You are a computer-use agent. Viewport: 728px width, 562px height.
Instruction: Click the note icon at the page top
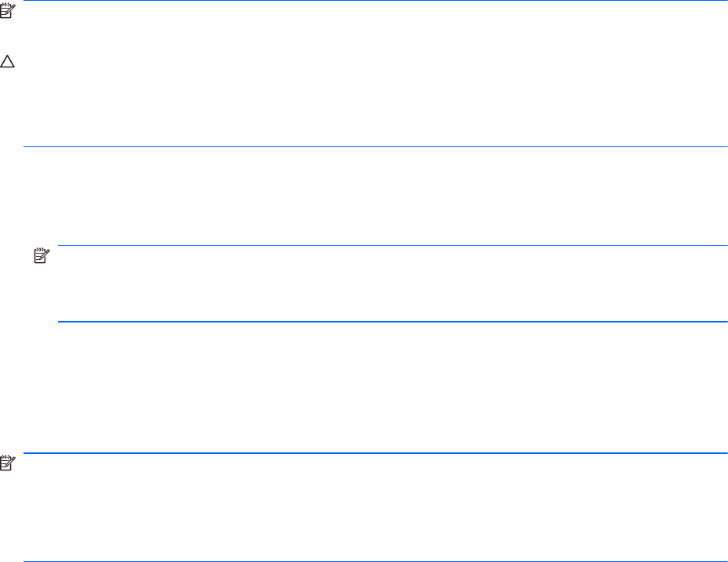tap(7, 11)
